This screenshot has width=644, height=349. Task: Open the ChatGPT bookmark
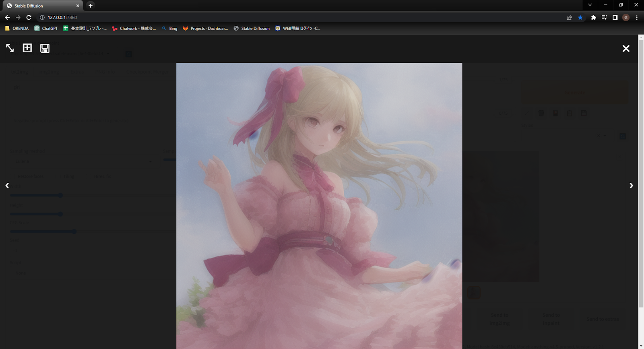(x=46, y=28)
